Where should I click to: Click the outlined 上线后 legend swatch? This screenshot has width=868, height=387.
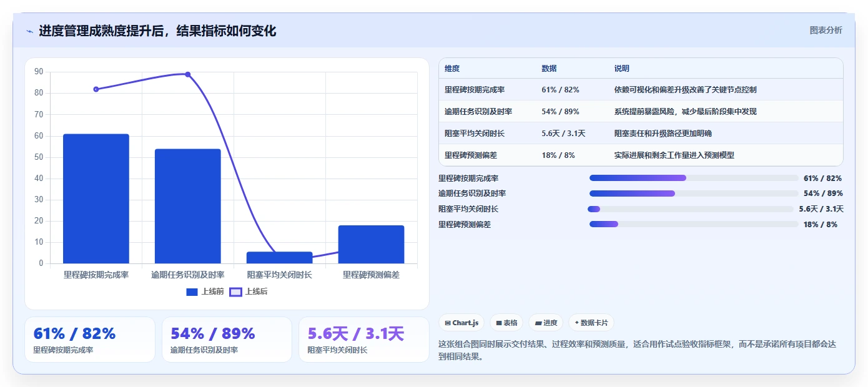pos(235,291)
